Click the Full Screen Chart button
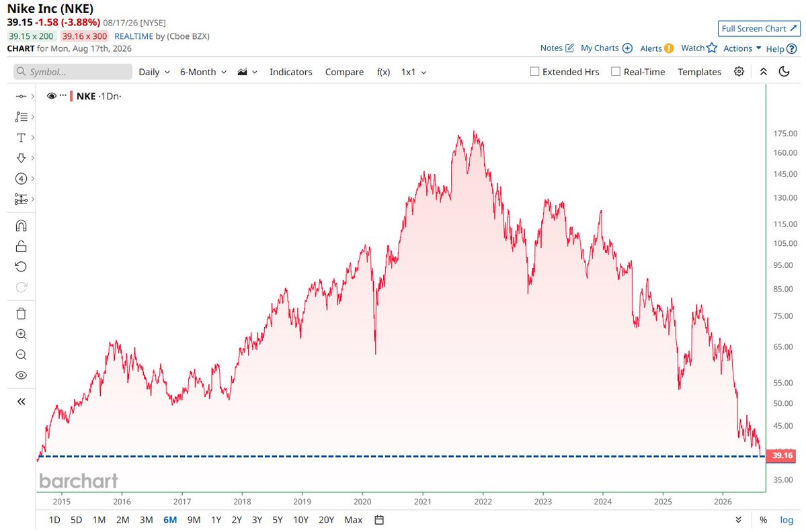The image size is (806, 532). coord(759,29)
